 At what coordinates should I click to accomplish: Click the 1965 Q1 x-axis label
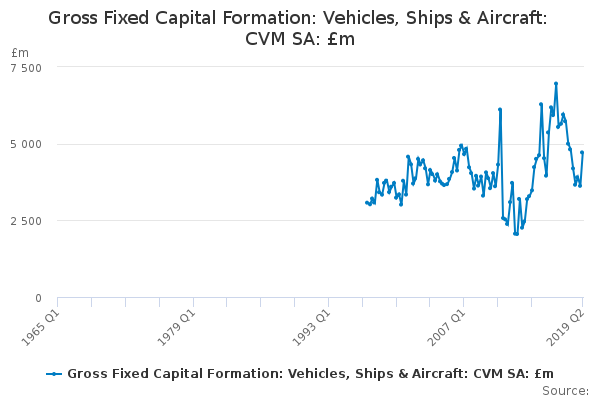[40, 327]
